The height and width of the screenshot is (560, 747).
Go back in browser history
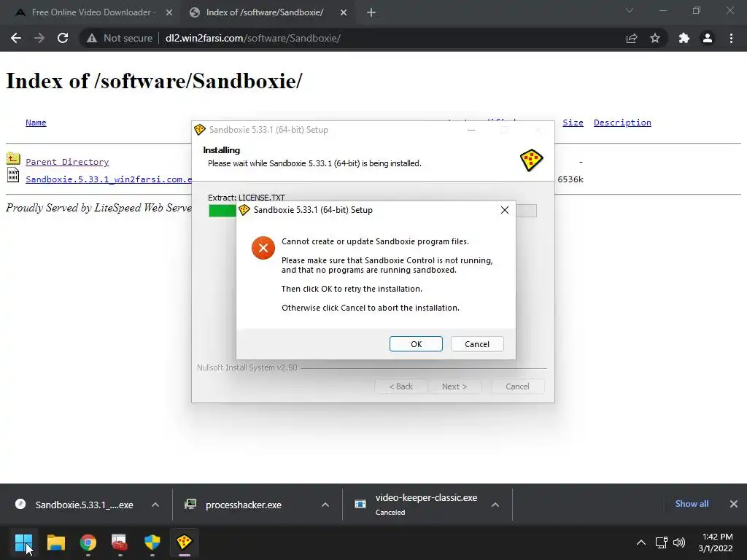pos(16,38)
